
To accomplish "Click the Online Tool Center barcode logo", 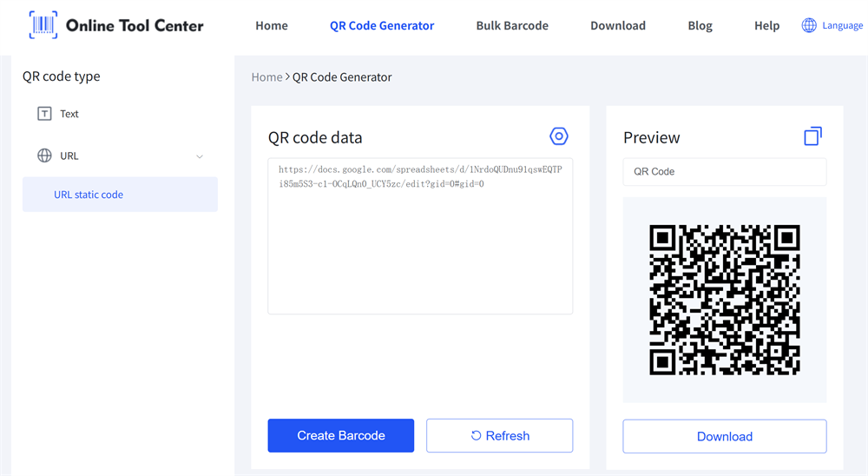I will pos(43,25).
